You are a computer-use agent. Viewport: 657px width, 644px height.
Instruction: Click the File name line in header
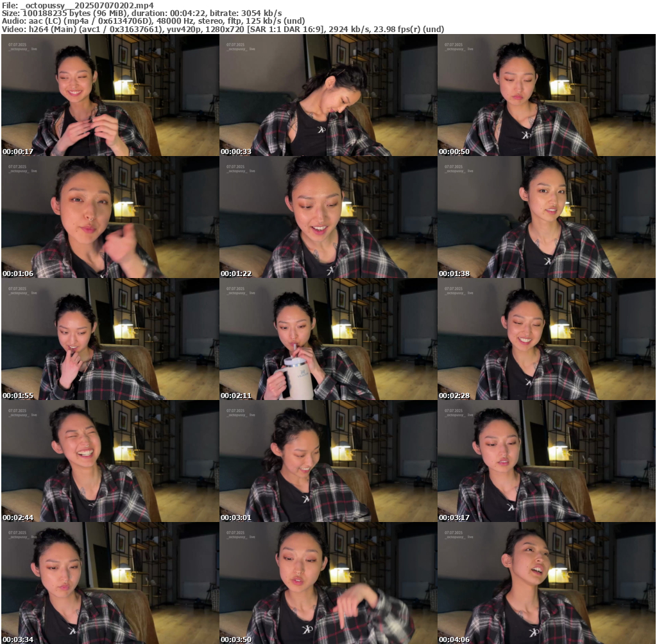pos(78,5)
